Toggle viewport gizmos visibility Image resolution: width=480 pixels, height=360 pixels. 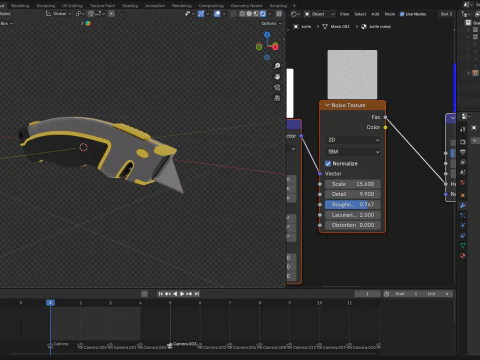click(x=201, y=14)
